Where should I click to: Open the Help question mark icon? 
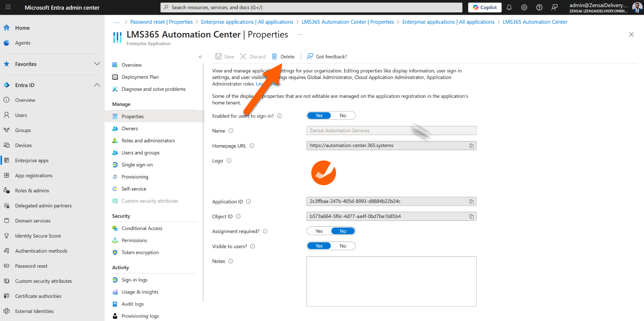point(539,7)
